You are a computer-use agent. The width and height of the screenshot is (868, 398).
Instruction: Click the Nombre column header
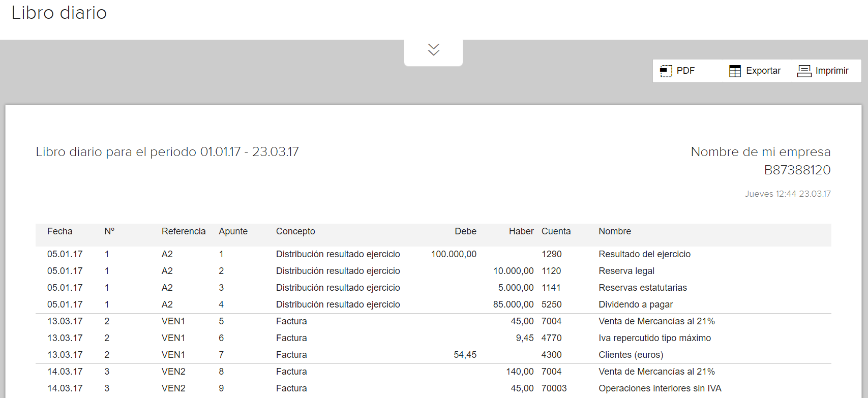(x=615, y=231)
